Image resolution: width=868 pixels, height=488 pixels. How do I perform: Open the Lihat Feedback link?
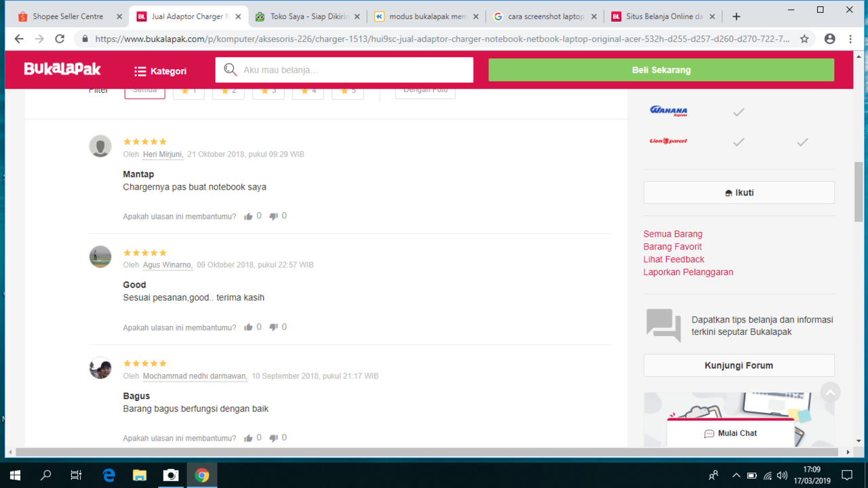[x=674, y=259]
